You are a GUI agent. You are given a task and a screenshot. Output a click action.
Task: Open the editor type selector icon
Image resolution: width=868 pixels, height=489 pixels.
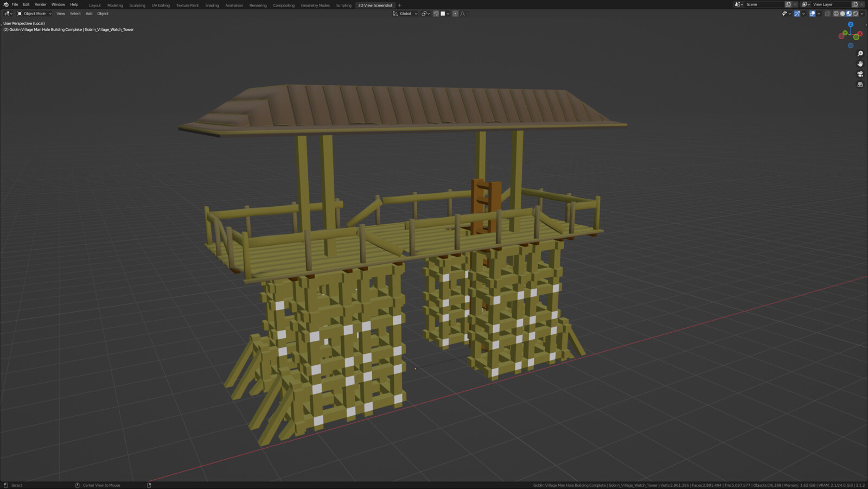8,14
